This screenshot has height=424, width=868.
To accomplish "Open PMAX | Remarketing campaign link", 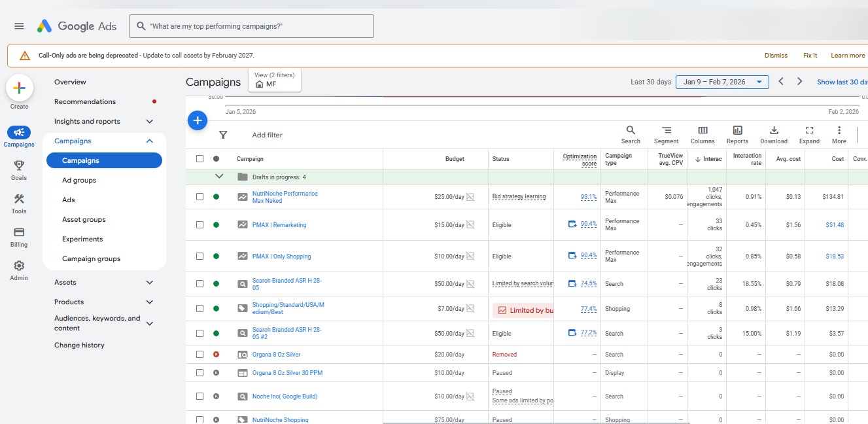I will [279, 225].
